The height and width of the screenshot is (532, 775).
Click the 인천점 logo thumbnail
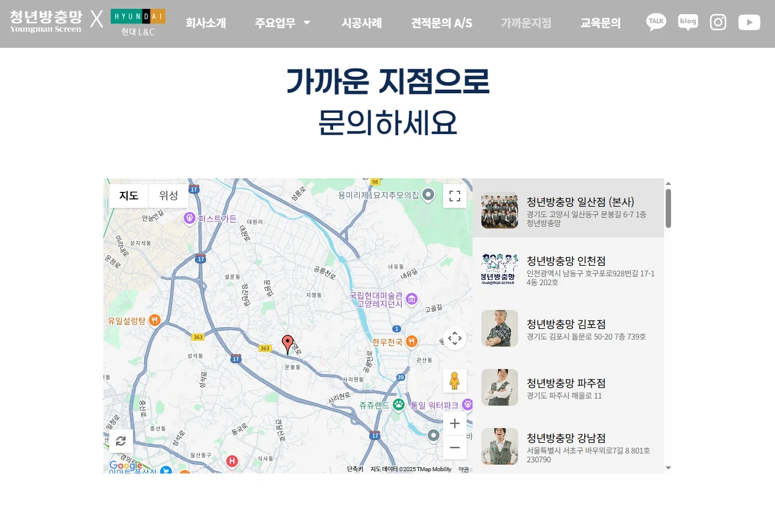tap(500, 269)
